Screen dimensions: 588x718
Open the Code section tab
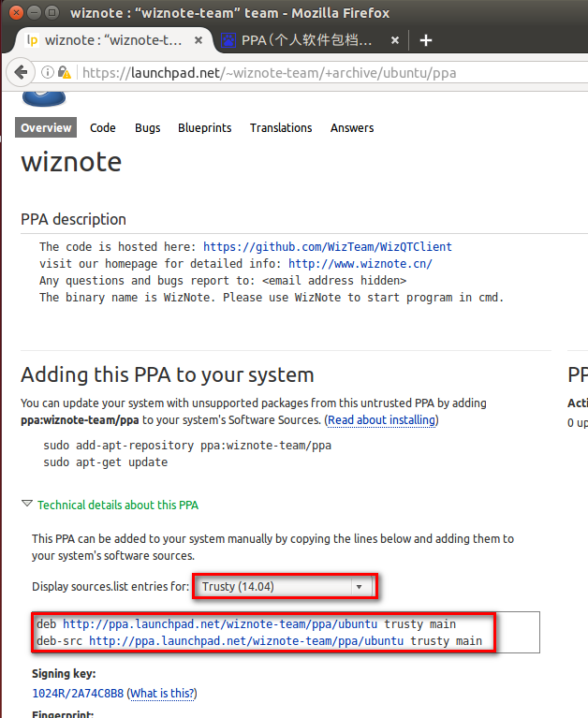[103, 127]
